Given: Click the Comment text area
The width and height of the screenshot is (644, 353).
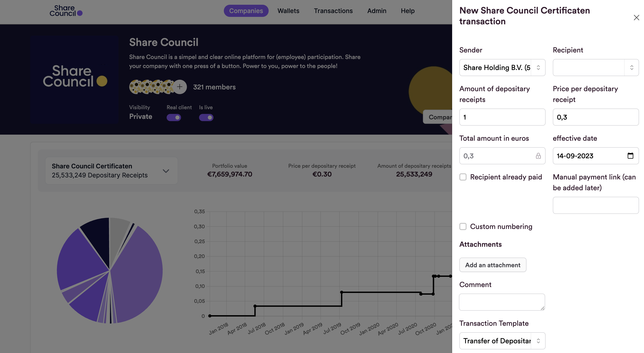Looking at the screenshot, I should pyautogui.click(x=502, y=302).
